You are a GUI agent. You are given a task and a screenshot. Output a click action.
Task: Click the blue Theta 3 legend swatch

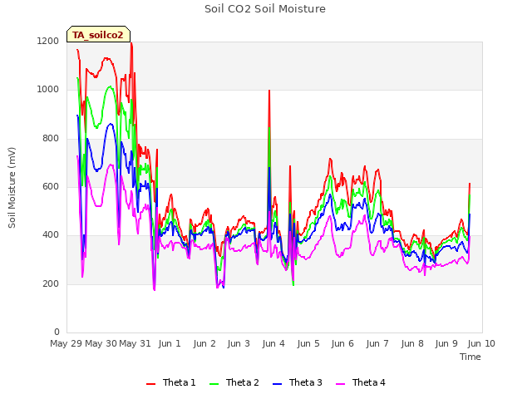tap(277, 384)
